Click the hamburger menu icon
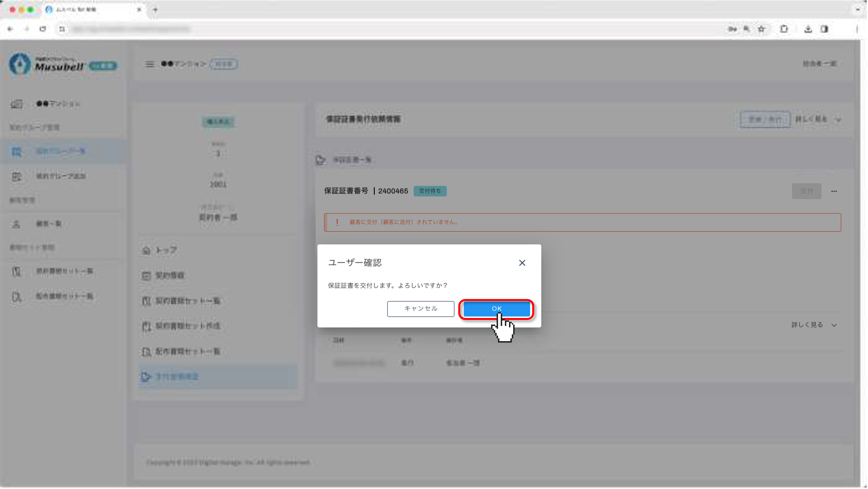Image resolution: width=868 pixels, height=489 pixels. [149, 64]
